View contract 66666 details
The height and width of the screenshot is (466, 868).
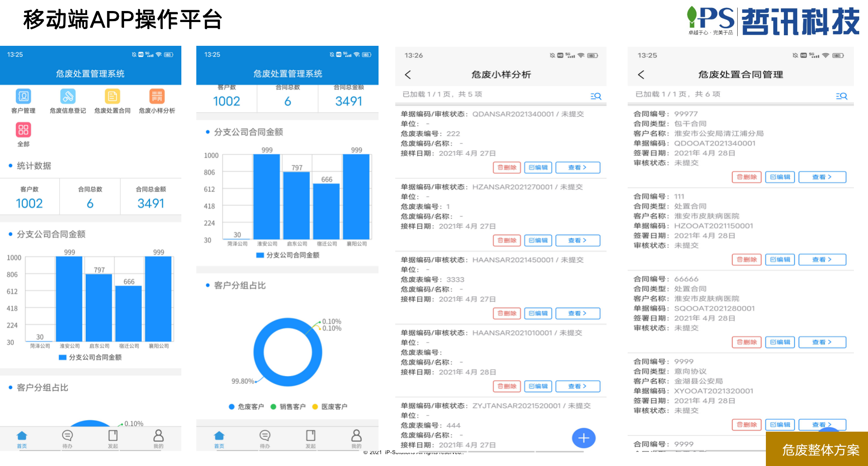[x=822, y=342]
